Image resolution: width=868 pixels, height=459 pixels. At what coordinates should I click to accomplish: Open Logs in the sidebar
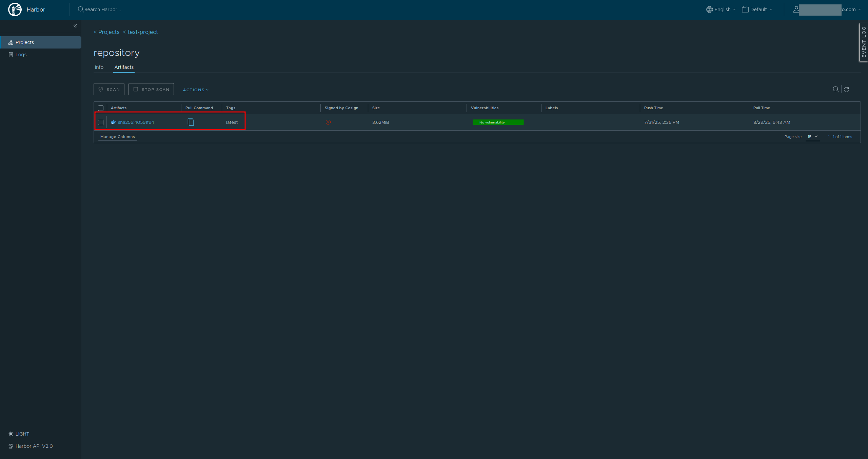click(x=21, y=55)
